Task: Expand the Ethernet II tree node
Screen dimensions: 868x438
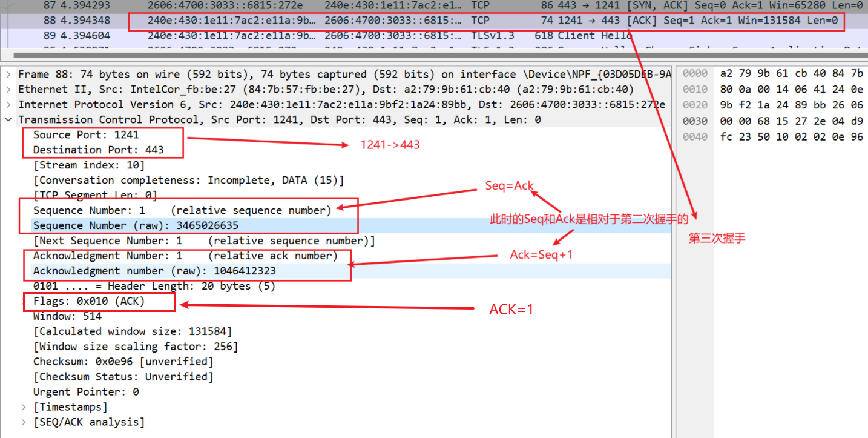Action: (8, 90)
